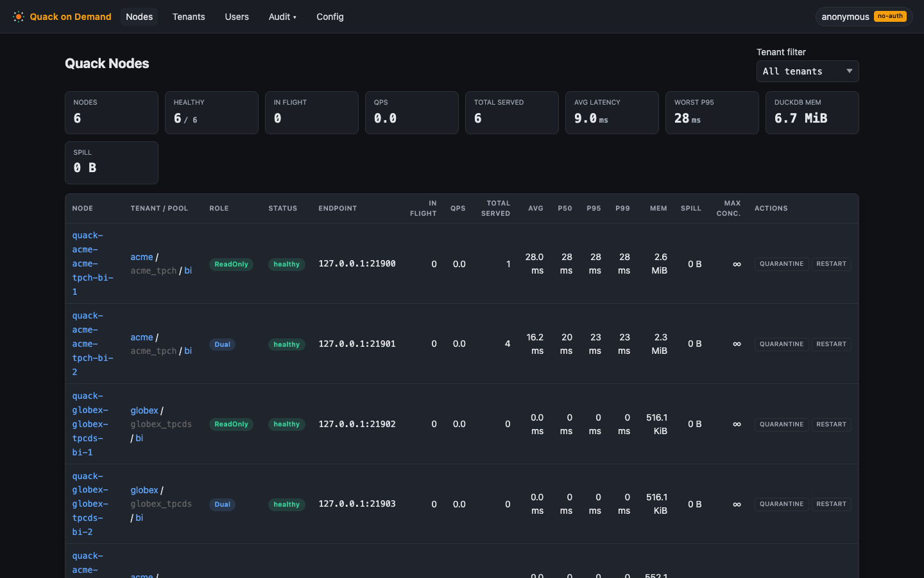The width and height of the screenshot is (924, 578).
Task: Restart the node at 127.0.0.1:21900
Action: click(x=832, y=264)
